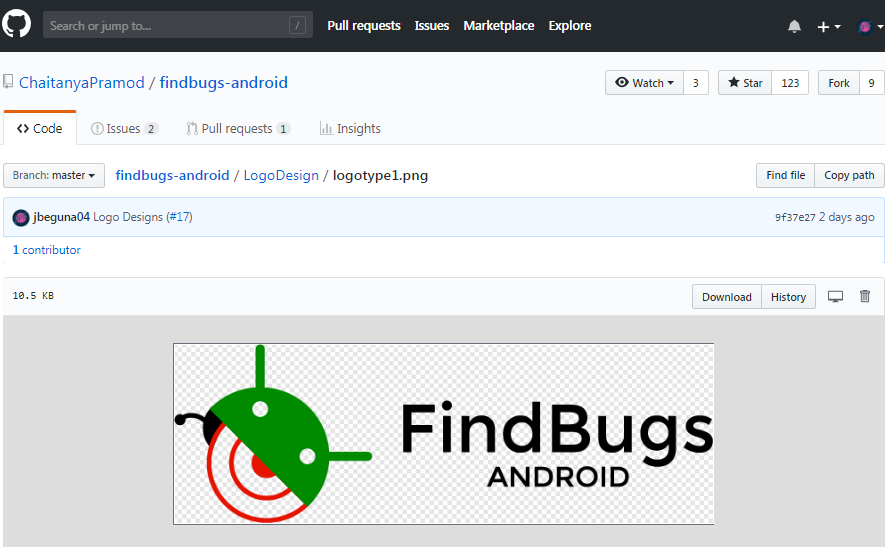Expand the Branch: master dropdown

(54, 175)
